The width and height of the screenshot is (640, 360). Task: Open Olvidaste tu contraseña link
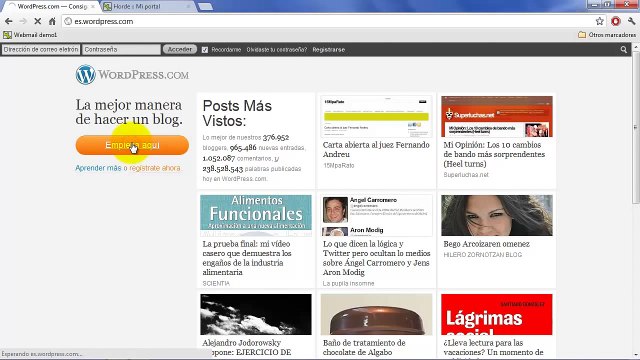[276, 50]
